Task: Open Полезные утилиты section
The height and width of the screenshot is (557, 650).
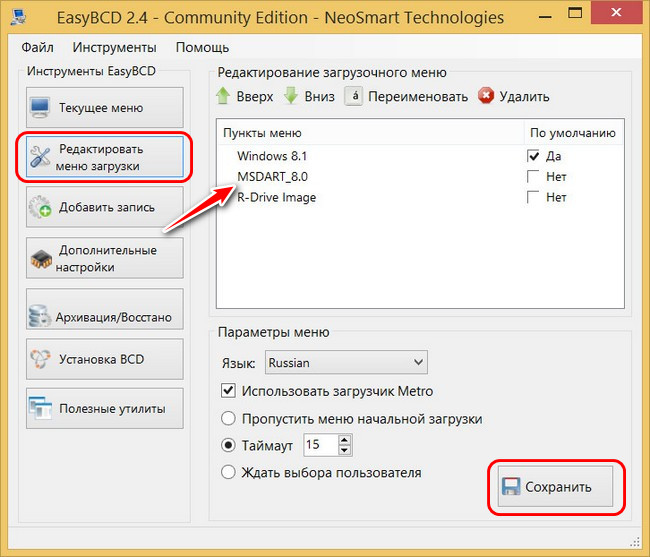Action: click(x=105, y=408)
